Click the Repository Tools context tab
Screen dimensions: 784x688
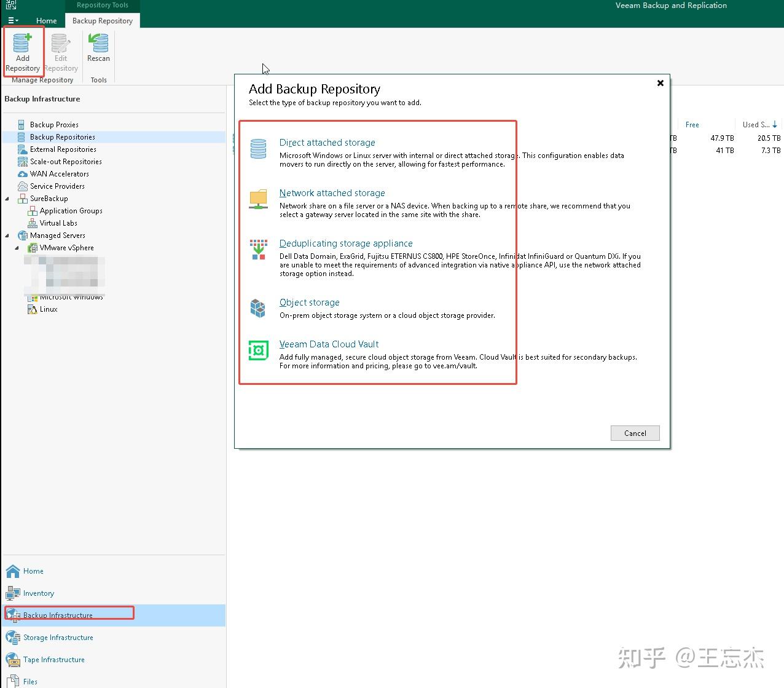(x=103, y=5)
